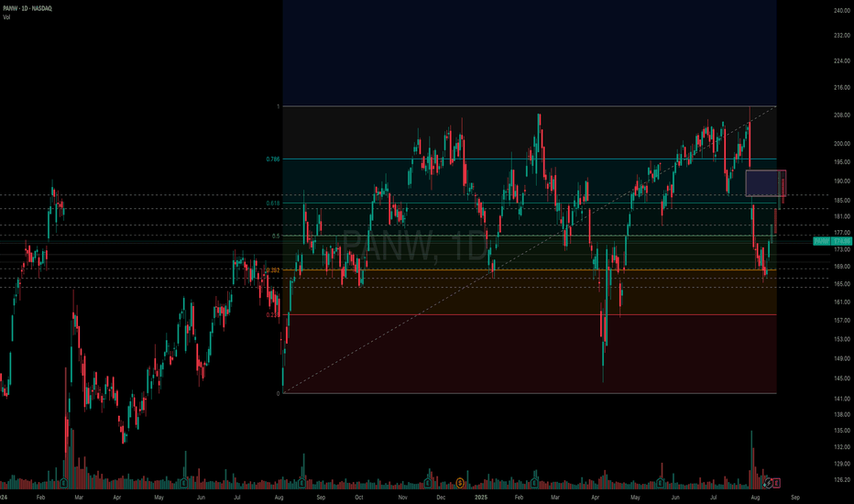Click the 165.00 price axis label
Image resolution: width=854 pixels, height=504 pixels.
point(841,284)
